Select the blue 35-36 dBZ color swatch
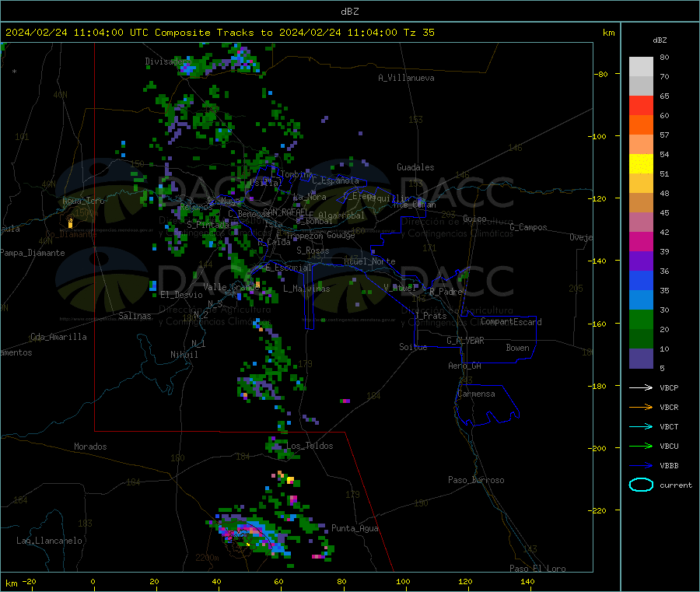 pyautogui.click(x=641, y=280)
